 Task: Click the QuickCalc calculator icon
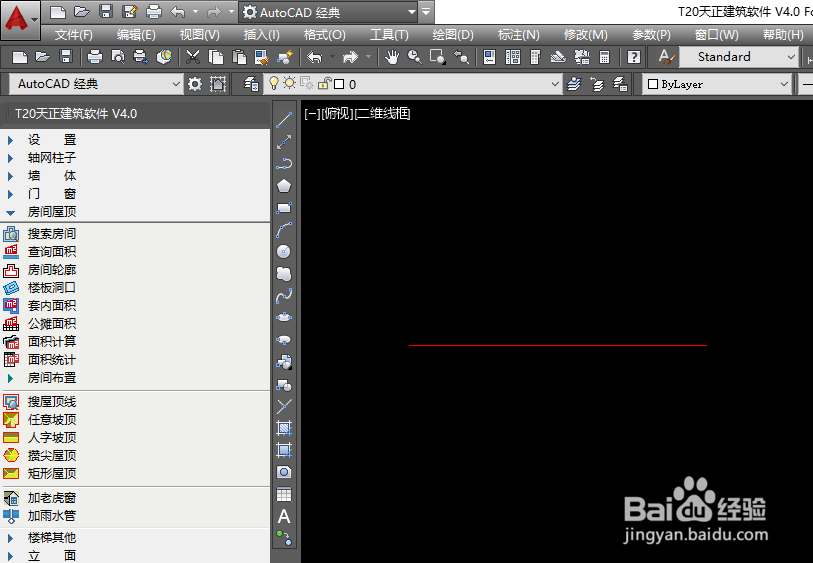604,57
